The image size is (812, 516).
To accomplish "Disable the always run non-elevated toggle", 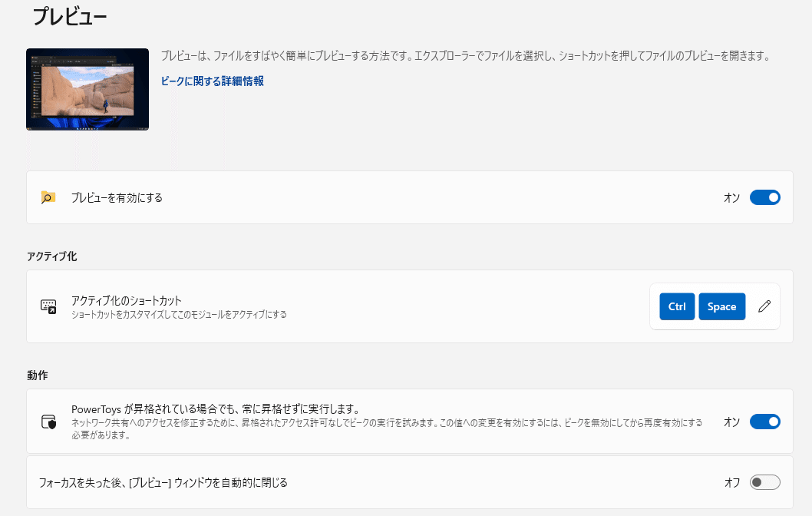I will (x=764, y=422).
